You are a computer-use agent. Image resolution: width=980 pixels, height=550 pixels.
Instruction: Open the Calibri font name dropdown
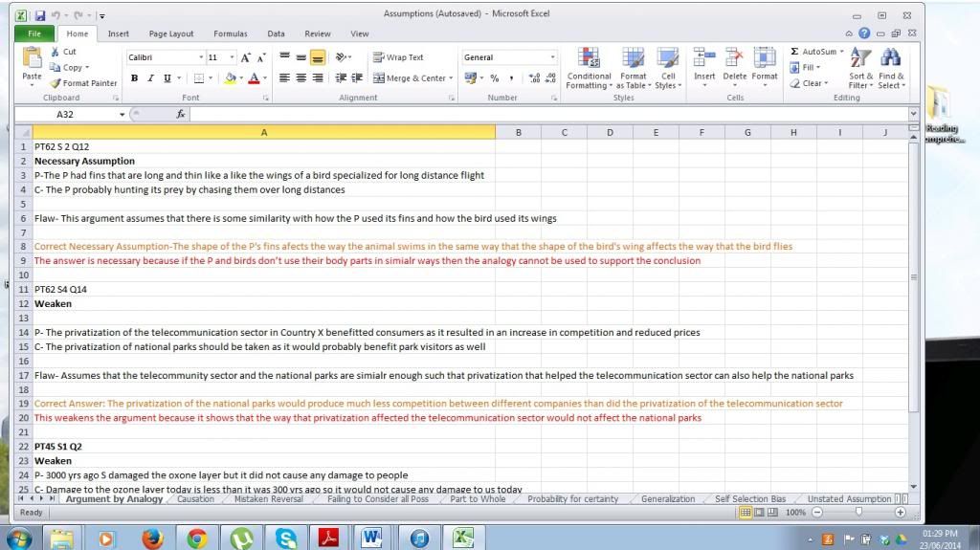(x=201, y=57)
